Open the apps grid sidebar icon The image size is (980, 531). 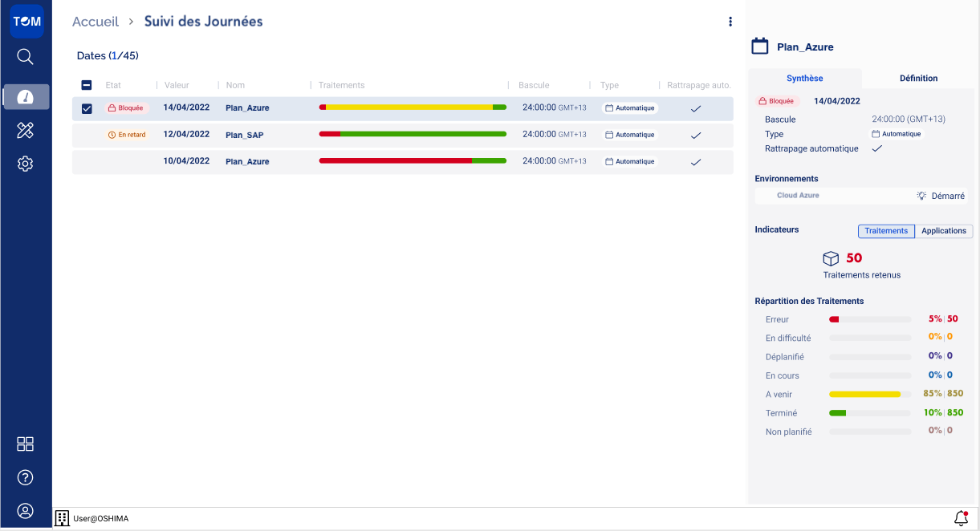pyautogui.click(x=26, y=444)
